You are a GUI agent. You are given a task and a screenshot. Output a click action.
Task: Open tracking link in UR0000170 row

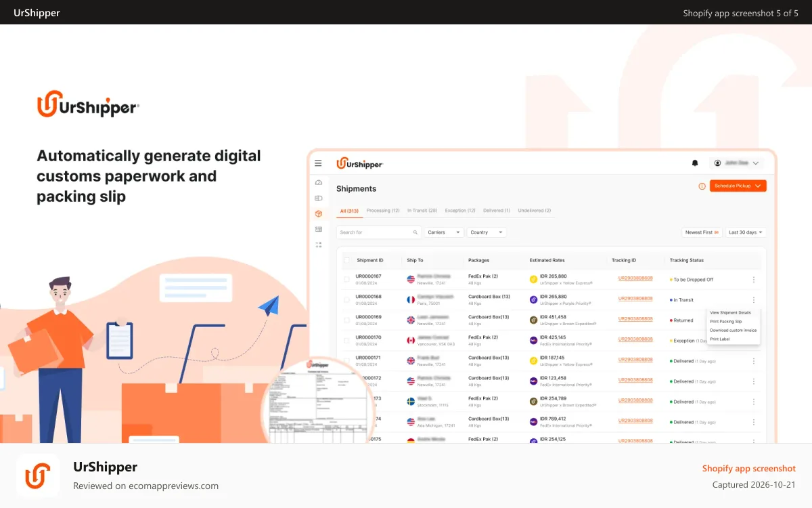635,339
